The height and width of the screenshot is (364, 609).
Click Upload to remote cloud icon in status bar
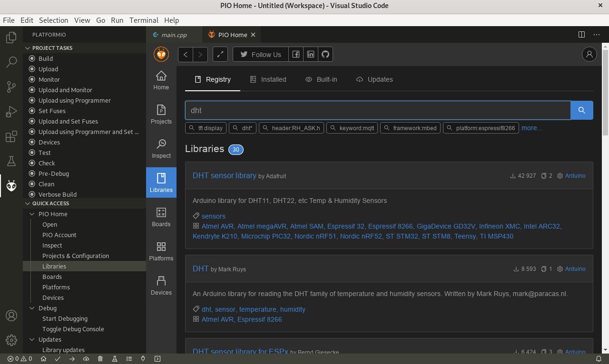coord(86,359)
